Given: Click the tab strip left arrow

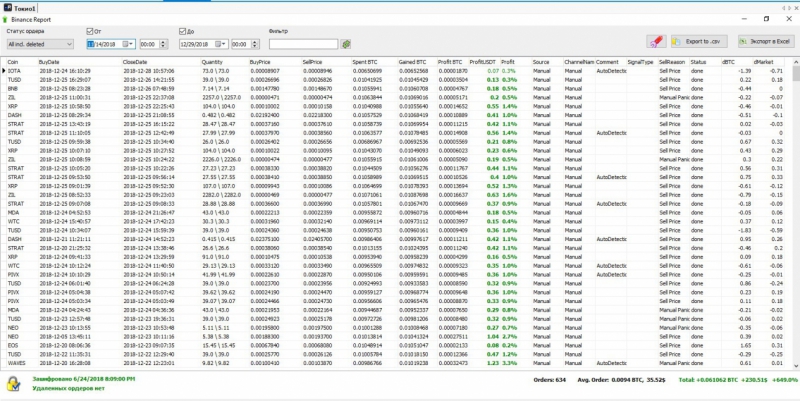Looking at the screenshot, I should click(x=784, y=8).
